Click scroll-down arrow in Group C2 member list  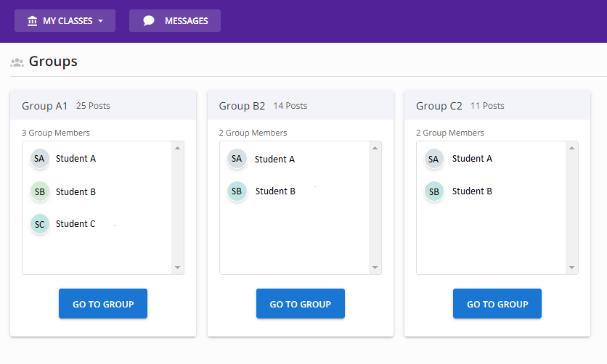571,268
